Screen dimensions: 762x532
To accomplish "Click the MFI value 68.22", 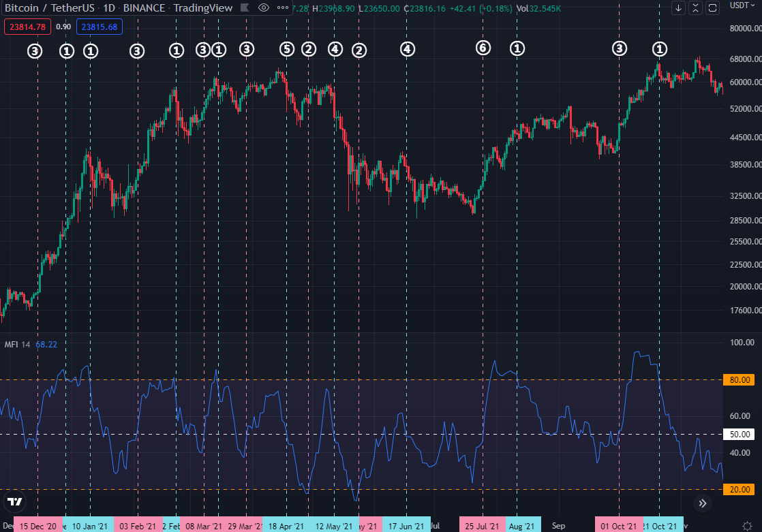I will (x=46, y=345).
